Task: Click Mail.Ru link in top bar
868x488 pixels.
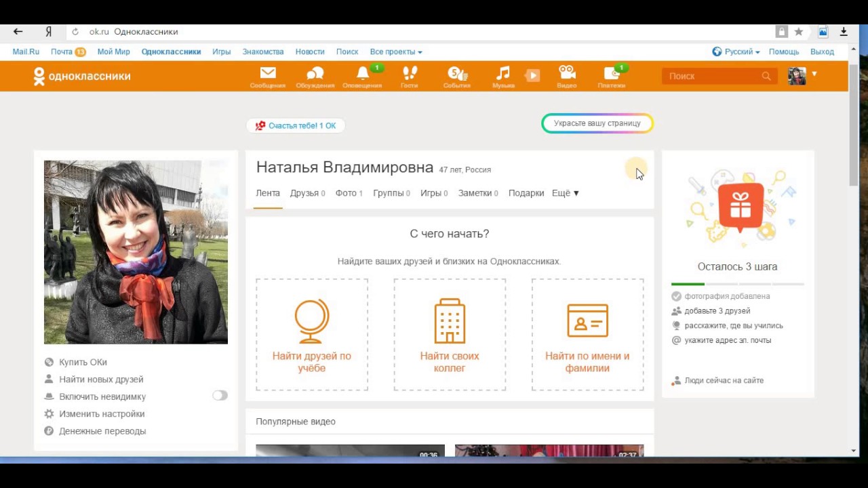Action: (26, 52)
